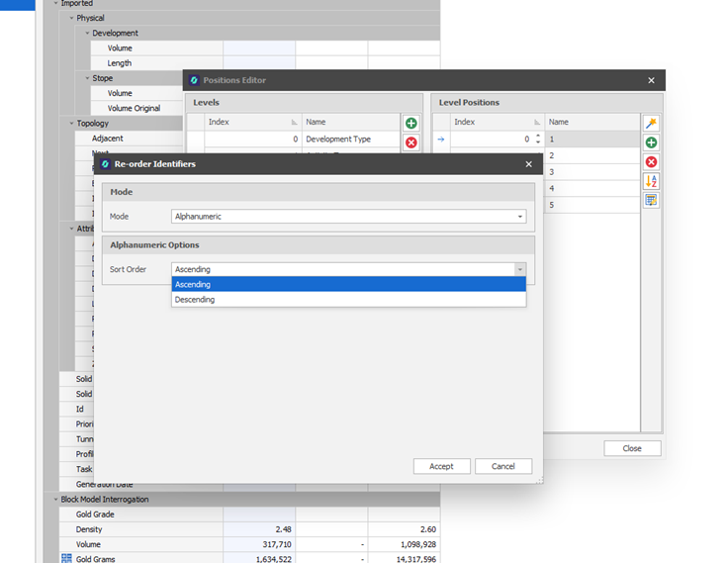
Task: Click the table edit icon below the sort icon
Action: tap(651, 200)
